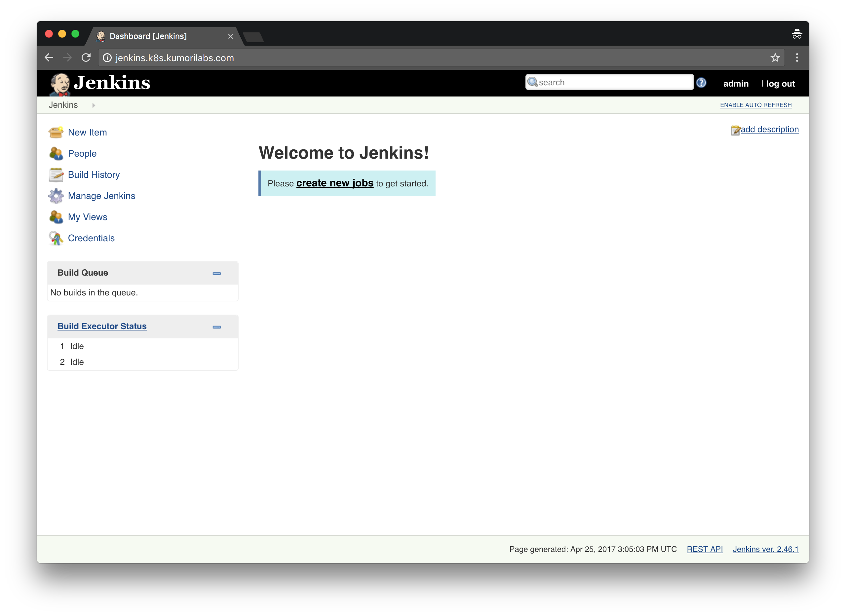
Task: Close the Dashboard [Jenkins] tab
Action: click(x=231, y=37)
